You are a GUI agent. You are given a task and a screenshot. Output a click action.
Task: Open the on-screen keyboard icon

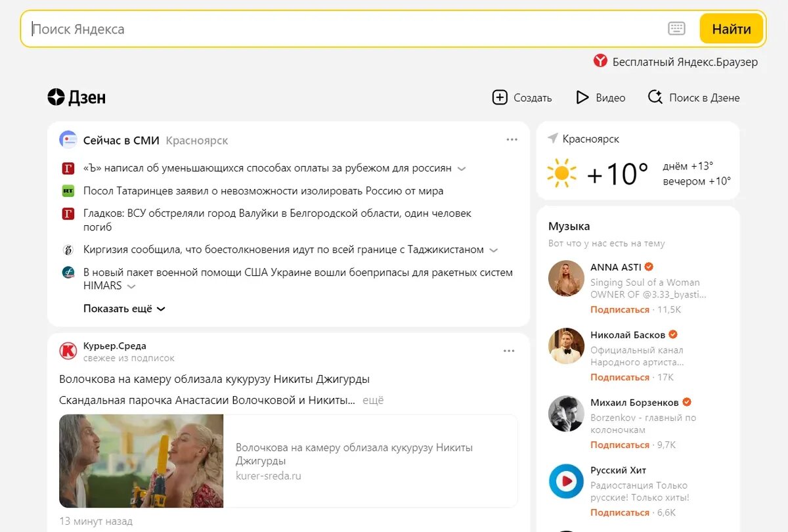pos(676,28)
